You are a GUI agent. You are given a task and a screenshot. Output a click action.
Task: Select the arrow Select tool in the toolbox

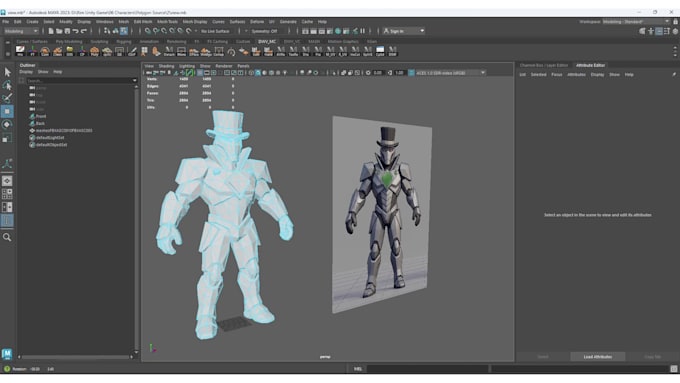pyautogui.click(x=7, y=72)
